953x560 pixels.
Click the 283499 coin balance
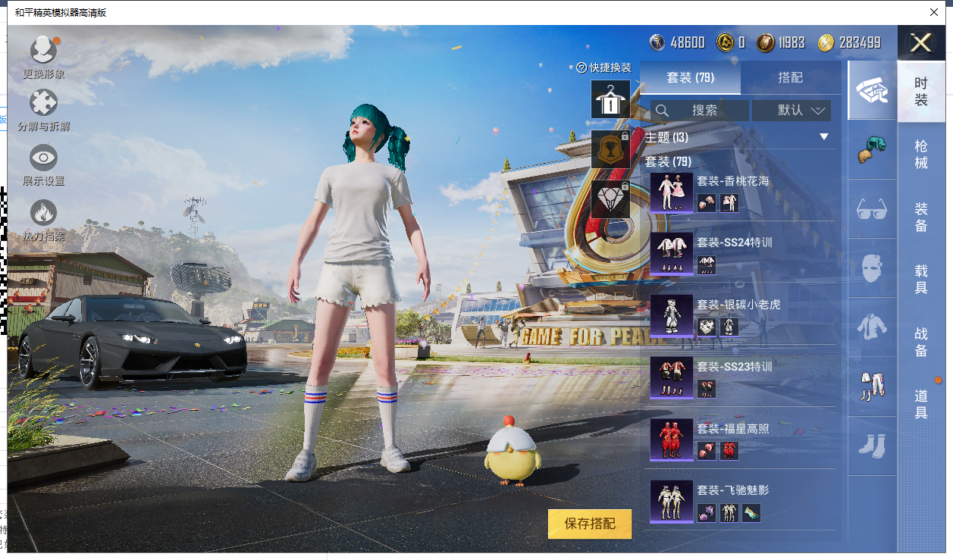[860, 42]
